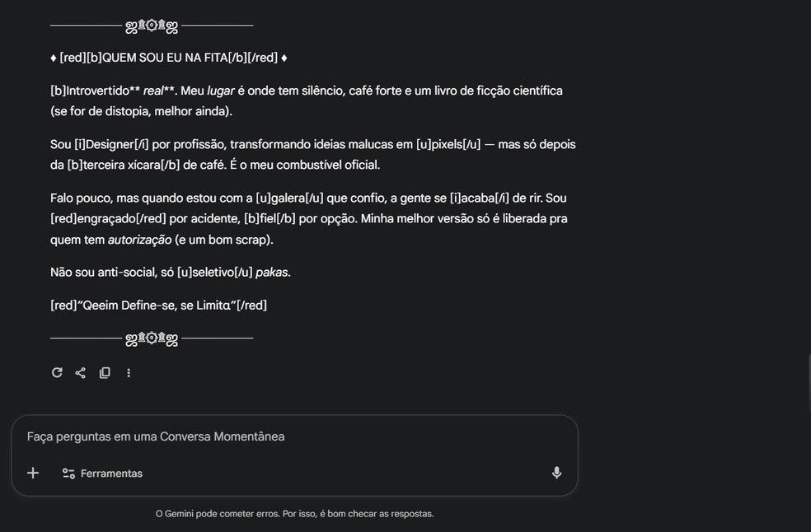811x532 pixels.
Task: Click the top decorative divider ornament
Action: pyautogui.click(x=152, y=26)
